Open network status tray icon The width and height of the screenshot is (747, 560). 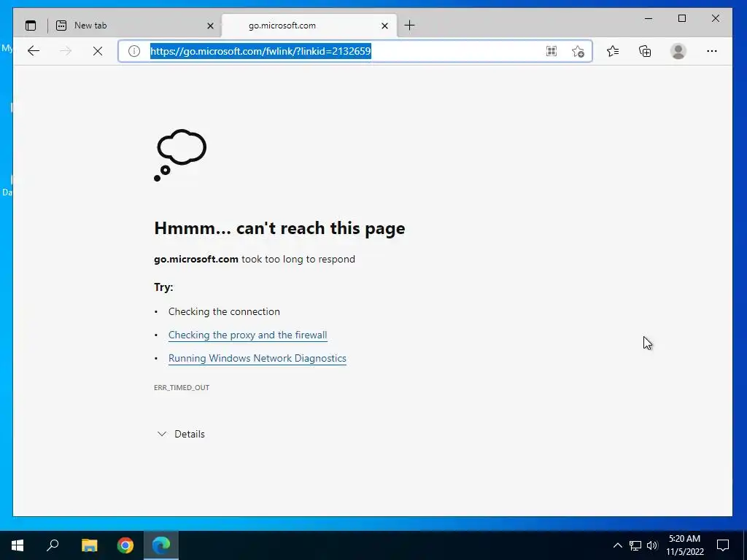pyautogui.click(x=635, y=545)
